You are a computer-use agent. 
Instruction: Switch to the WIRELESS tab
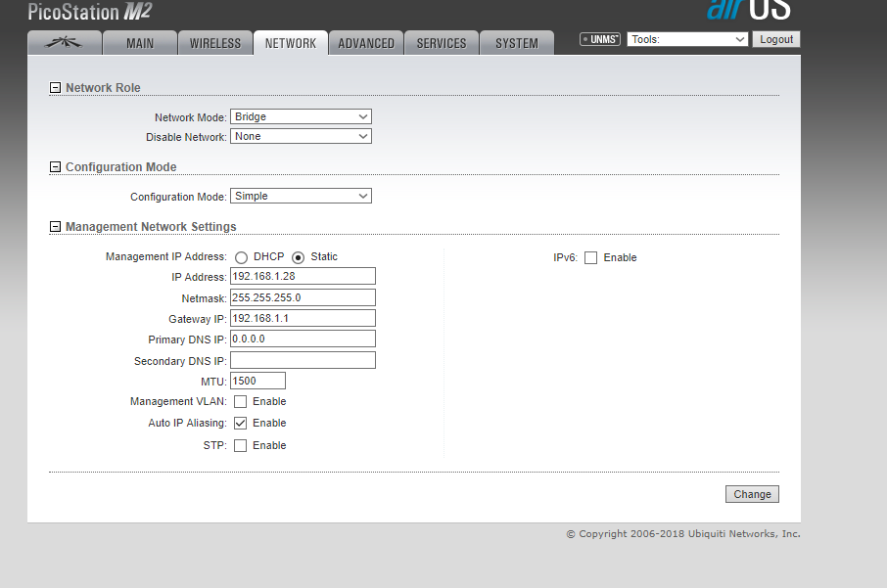[x=215, y=43]
